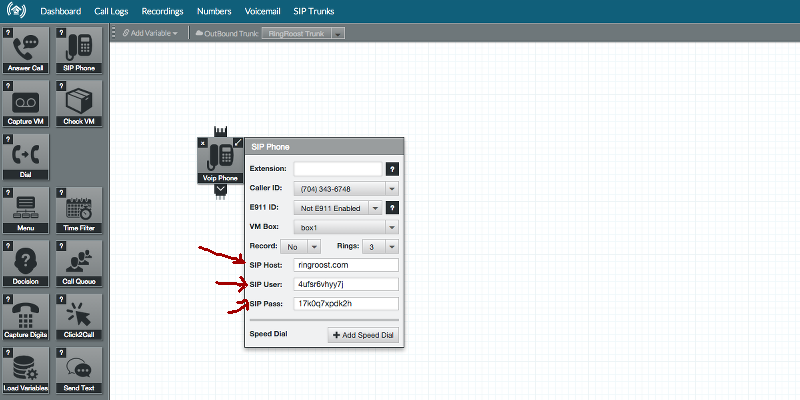The image size is (800, 400).
Task: Click the SIP Phone block in sidebar
Action: point(81,50)
